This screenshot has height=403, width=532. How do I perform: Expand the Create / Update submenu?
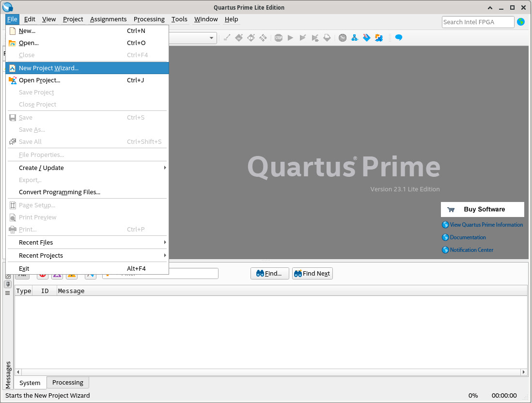pyautogui.click(x=87, y=168)
